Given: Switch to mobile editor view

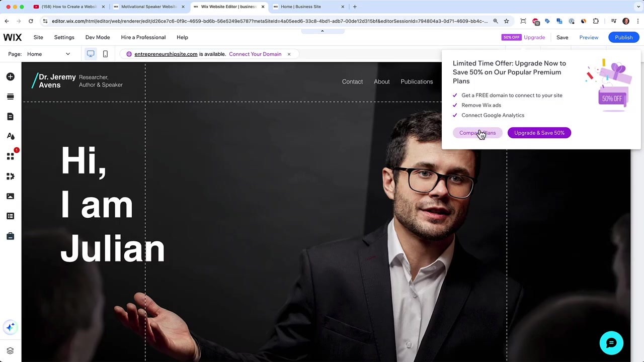Looking at the screenshot, I should tap(105, 54).
